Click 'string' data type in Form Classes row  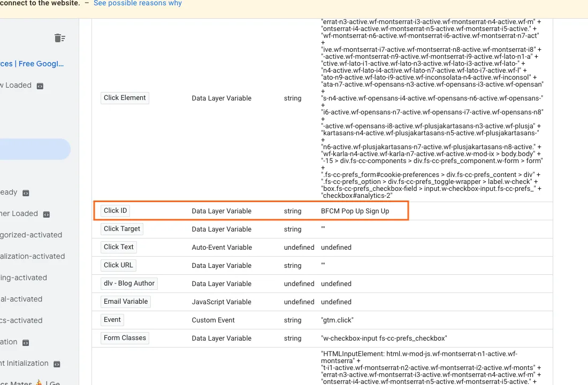tap(293, 338)
